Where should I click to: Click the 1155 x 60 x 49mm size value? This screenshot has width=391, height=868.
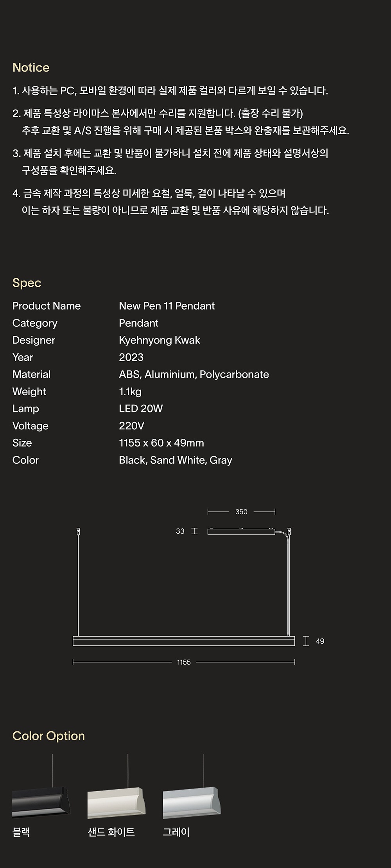point(161,443)
